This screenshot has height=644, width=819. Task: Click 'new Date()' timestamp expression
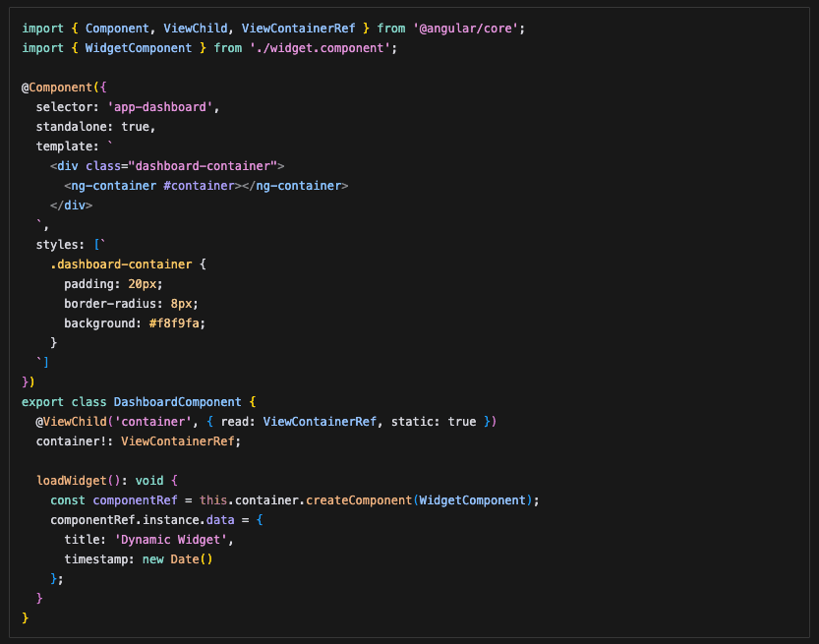pyautogui.click(x=178, y=559)
